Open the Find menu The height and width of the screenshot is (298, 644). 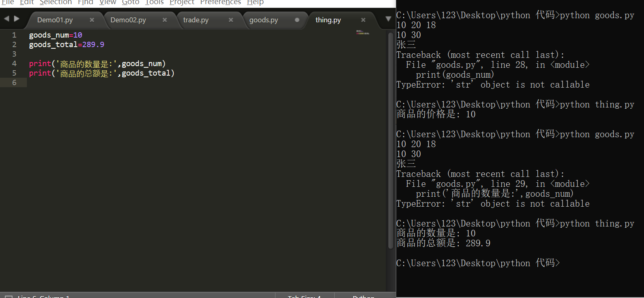click(x=86, y=2)
